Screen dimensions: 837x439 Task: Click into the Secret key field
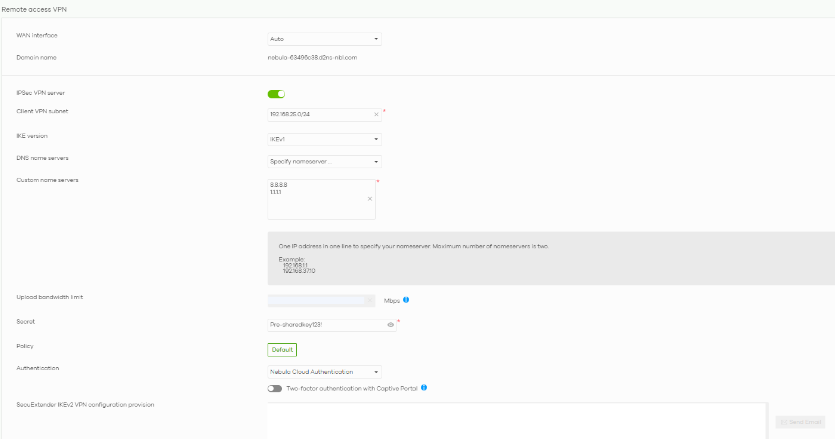point(322,325)
